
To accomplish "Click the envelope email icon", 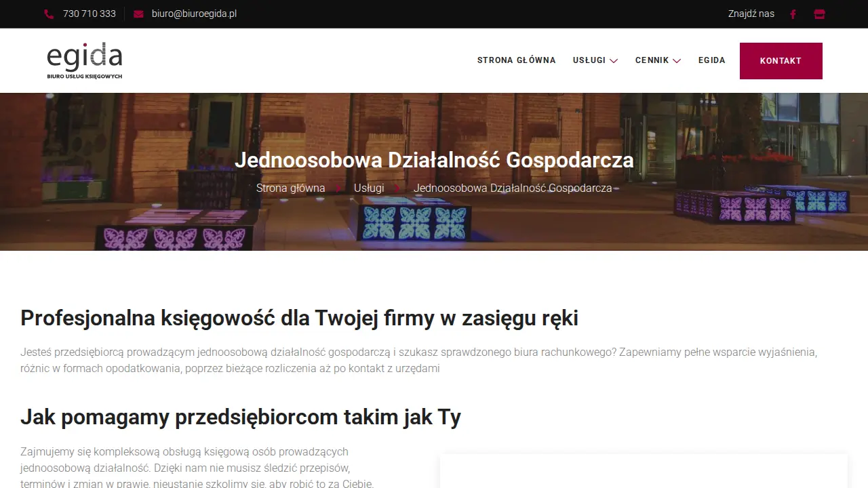I will pos(138,14).
